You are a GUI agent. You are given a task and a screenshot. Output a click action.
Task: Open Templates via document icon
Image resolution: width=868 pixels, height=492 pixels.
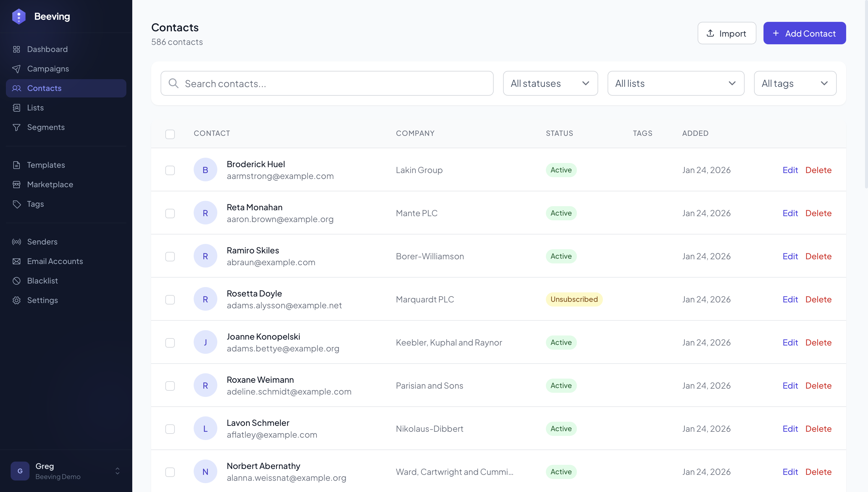click(x=17, y=165)
